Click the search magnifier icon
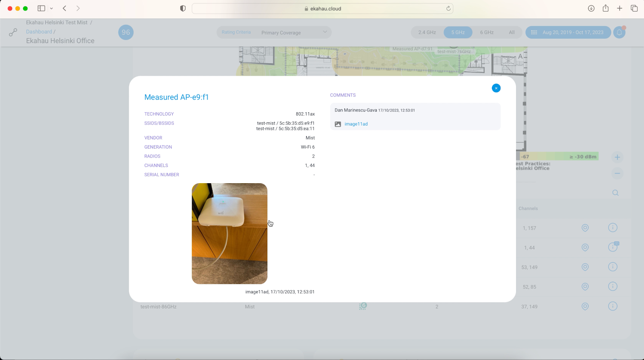The image size is (644, 360). tap(615, 193)
